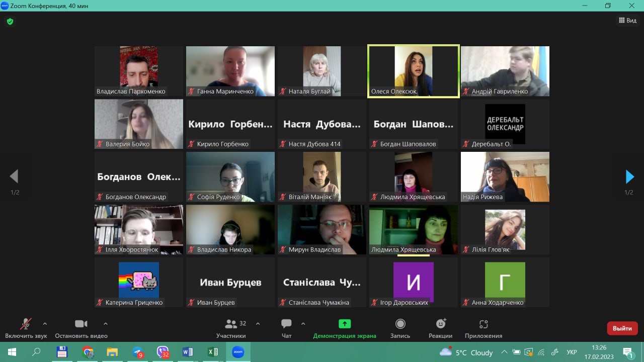This screenshot has width=644, height=362.
Task: Open the Participants panel icon
Action: click(231, 324)
